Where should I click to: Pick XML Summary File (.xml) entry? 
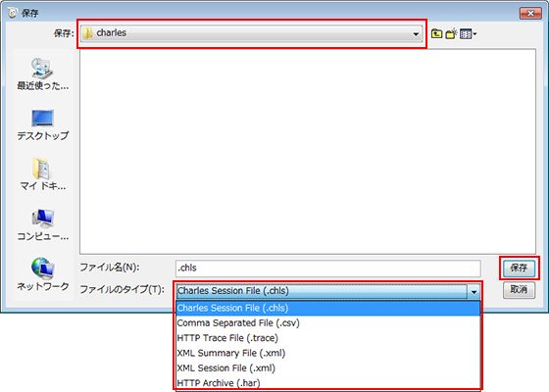pos(328,353)
